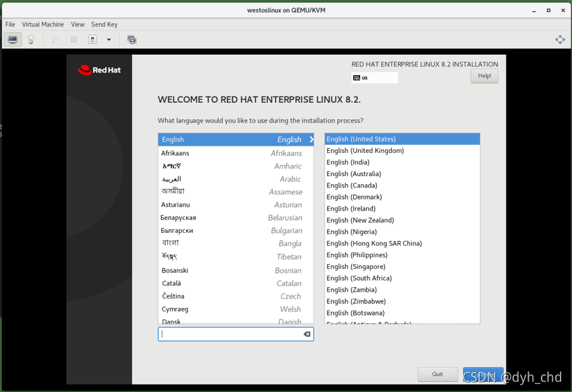Open the shutdown options dropdown arrow
The height and width of the screenshot is (392, 572).
coord(109,39)
